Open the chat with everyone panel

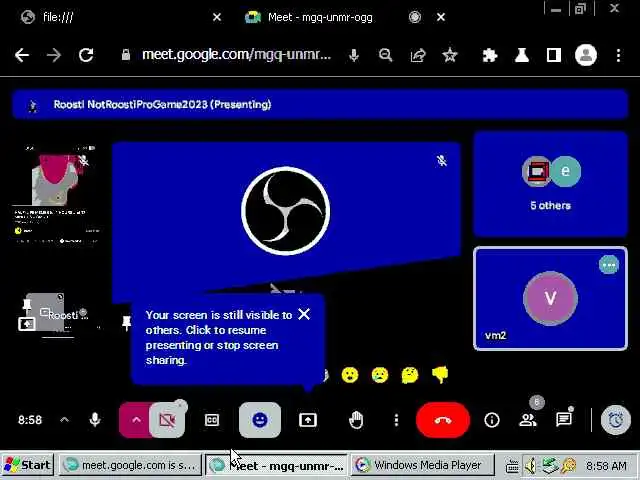pos(564,420)
